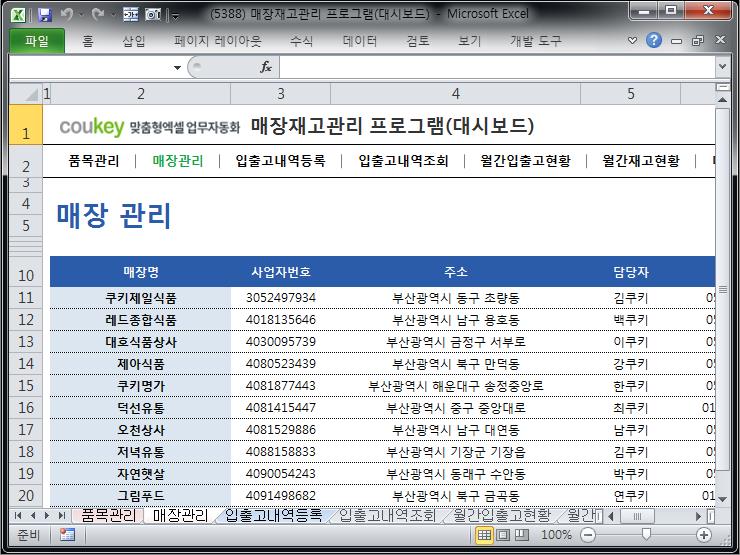
Task: Click the formula bar input area
Action: click(498, 67)
